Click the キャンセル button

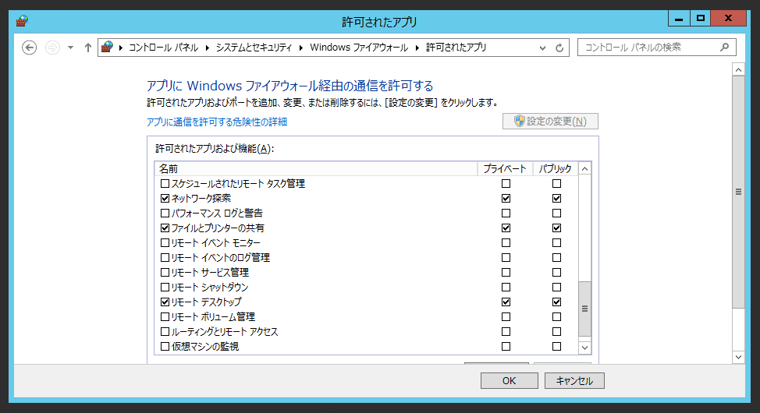pyautogui.click(x=574, y=381)
